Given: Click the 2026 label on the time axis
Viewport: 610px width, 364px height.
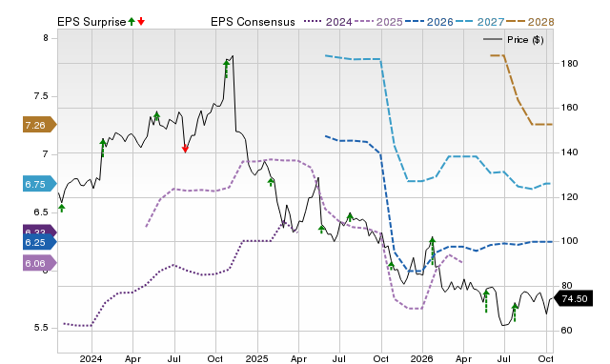Looking at the screenshot, I should pyautogui.click(x=422, y=358).
